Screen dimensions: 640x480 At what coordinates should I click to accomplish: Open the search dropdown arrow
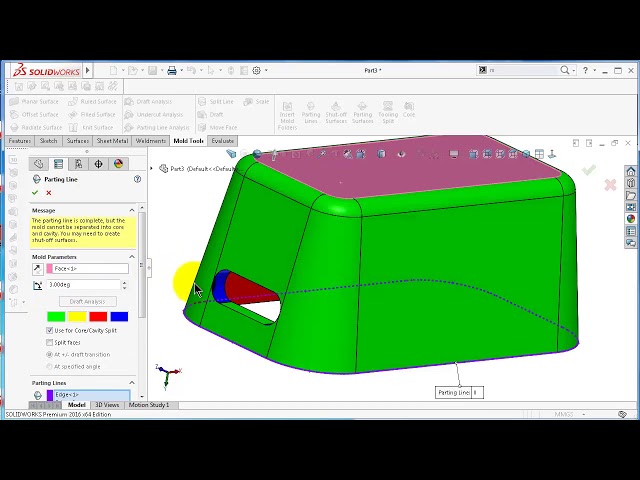[573, 71]
